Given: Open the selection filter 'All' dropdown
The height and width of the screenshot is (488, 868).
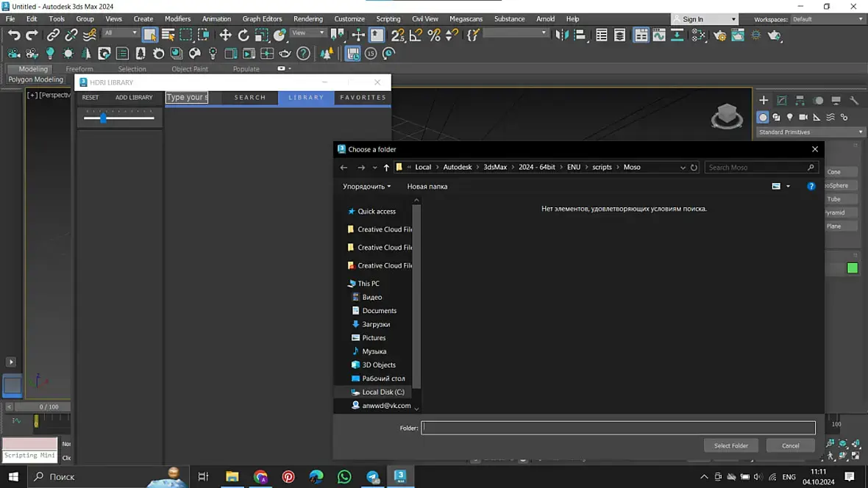Looking at the screenshot, I should click(121, 33).
